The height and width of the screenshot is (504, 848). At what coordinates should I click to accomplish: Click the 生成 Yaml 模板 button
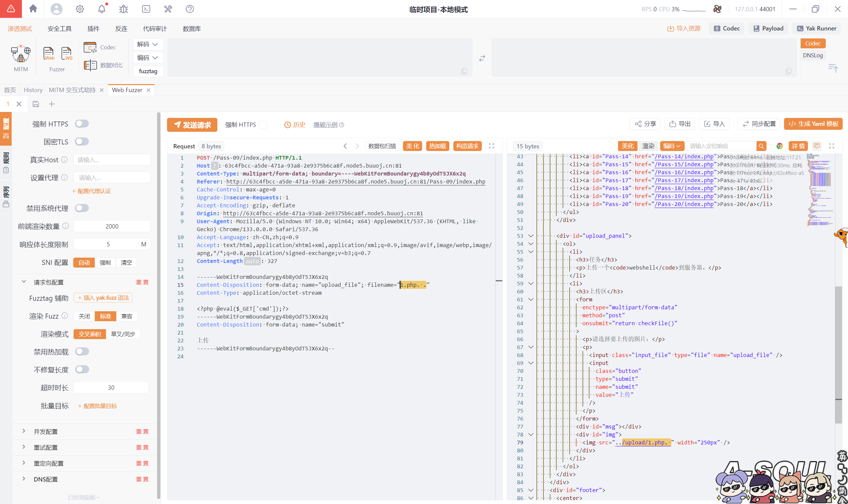[813, 124]
